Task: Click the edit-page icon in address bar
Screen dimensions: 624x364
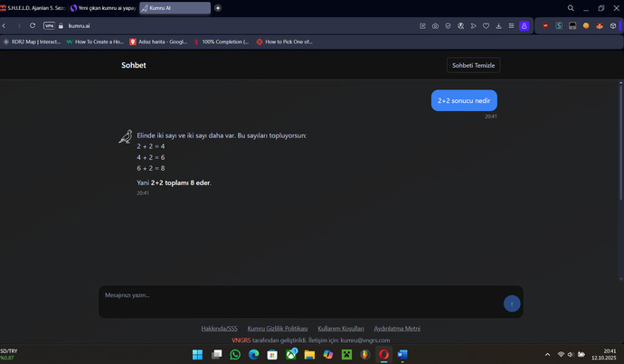Action: tap(422, 26)
